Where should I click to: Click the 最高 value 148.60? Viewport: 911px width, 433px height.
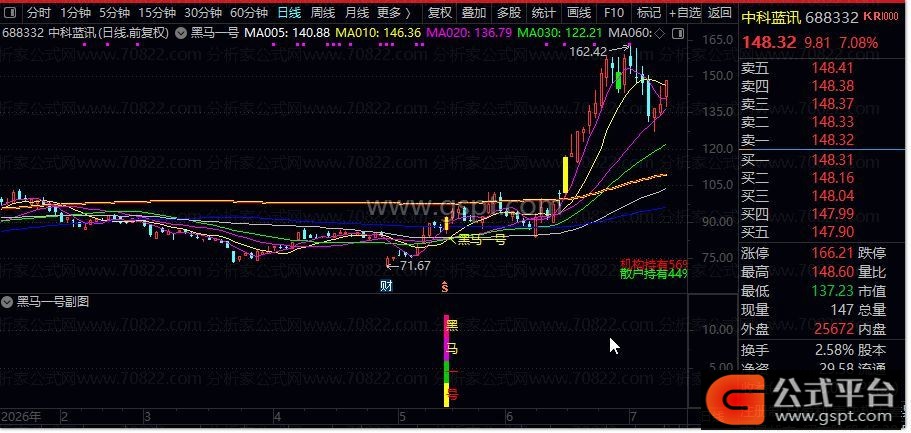(x=833, y=272)
